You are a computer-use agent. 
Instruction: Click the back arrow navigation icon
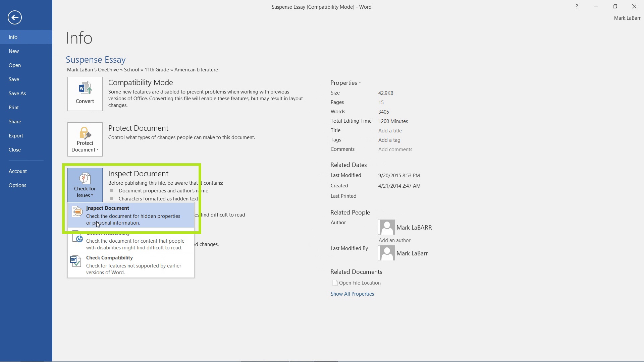tap(15, 17)
